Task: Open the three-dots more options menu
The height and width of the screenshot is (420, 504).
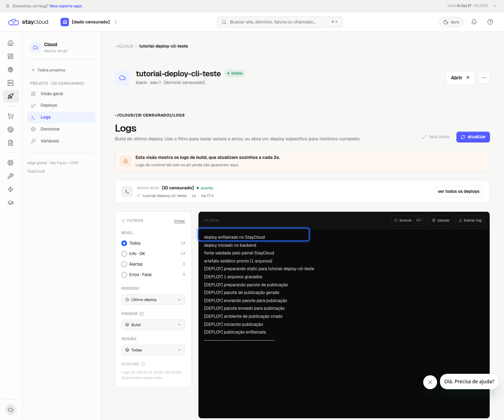Action: click(x=484, y=78)
